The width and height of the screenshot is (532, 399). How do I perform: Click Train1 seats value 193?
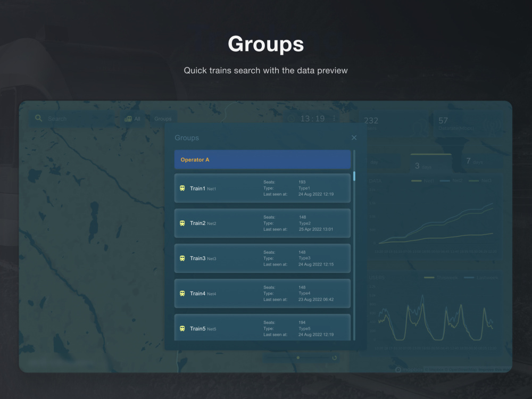click(x=302, y=182)
